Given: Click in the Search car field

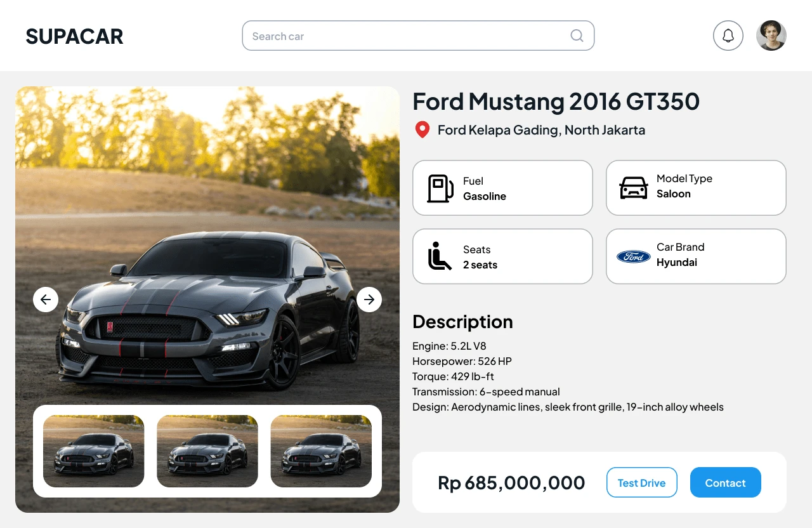Looking at the screenshot, I should pos(406,36).
